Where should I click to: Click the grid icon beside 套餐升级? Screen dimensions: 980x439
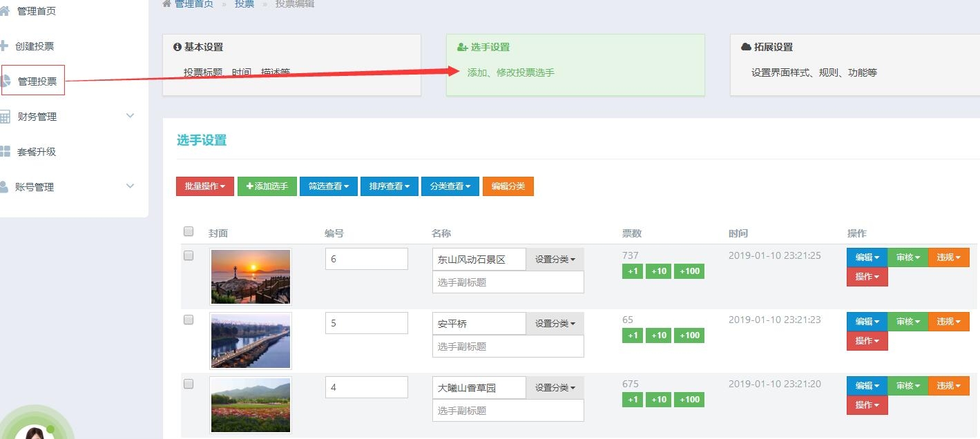pyautogui.click(x=5, y=151)
